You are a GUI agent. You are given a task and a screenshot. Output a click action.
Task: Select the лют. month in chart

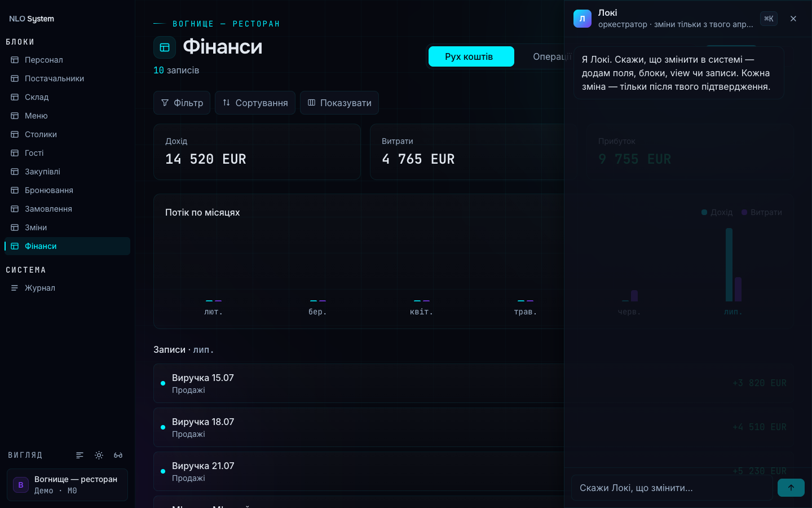click(214, 312)
